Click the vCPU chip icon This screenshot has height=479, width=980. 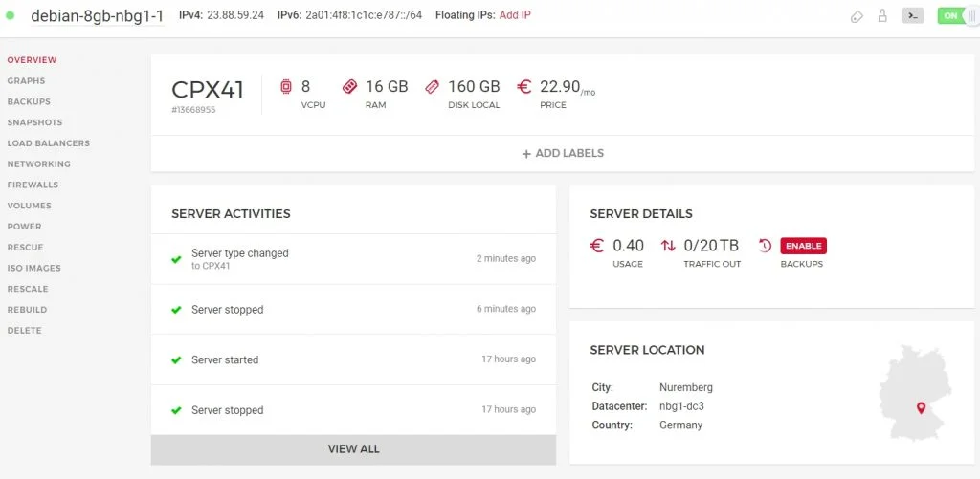[x=285, y=87]
